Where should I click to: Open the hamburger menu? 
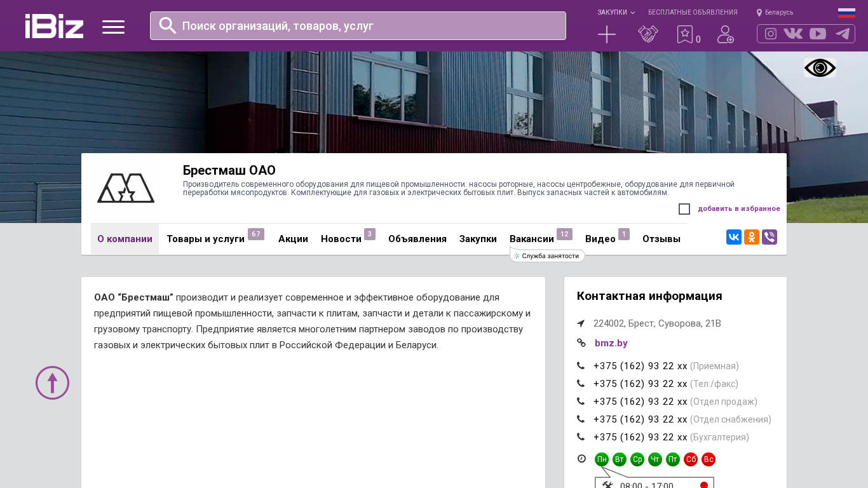113,27
